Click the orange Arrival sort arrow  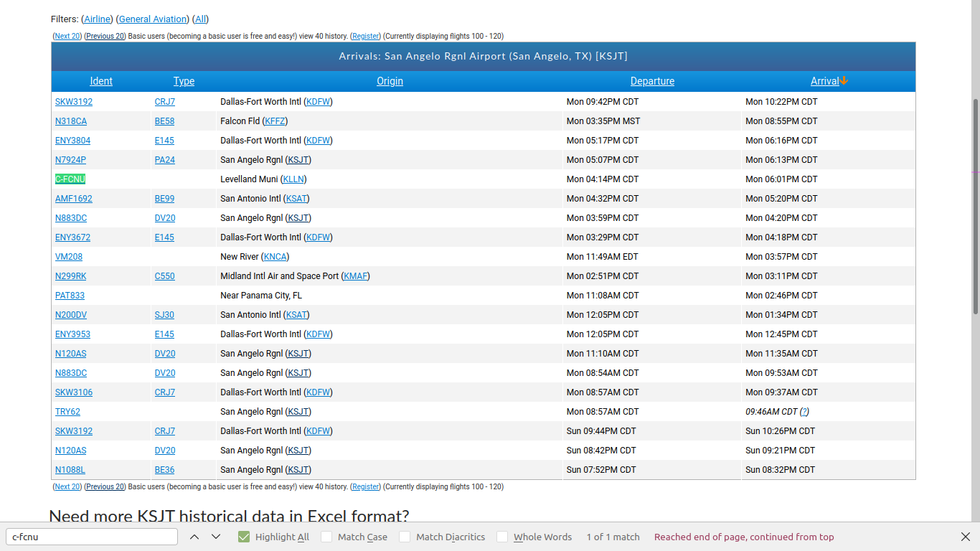click(844, 80)
